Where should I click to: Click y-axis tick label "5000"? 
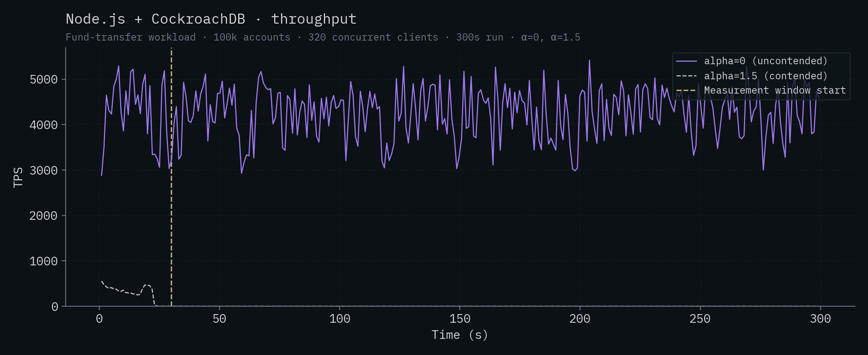click(x=43, y=80)
